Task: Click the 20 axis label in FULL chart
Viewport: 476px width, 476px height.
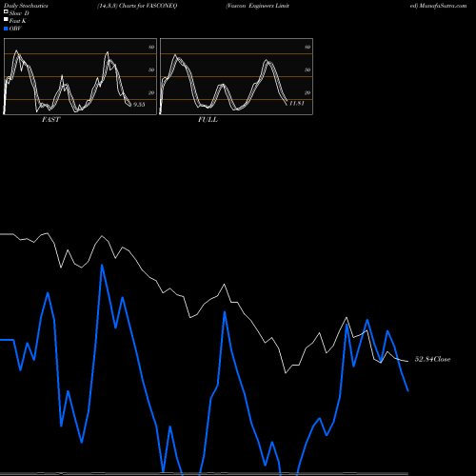Action: [x=307, y=93]
